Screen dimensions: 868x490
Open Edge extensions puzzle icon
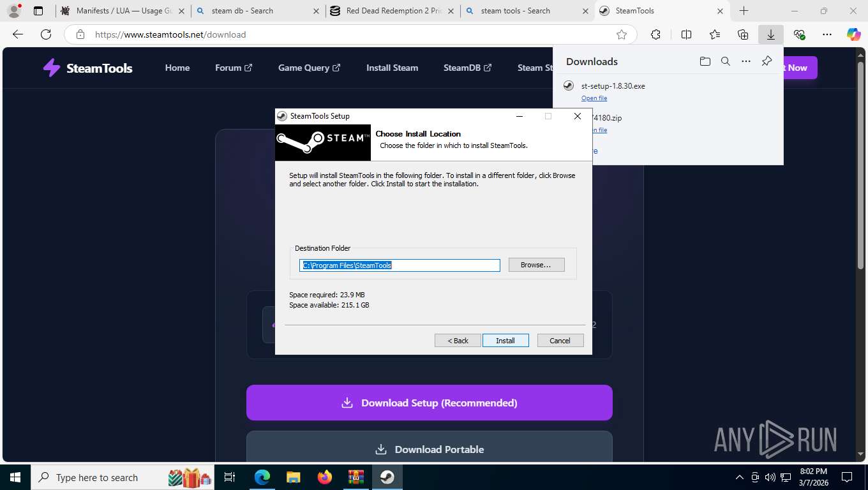pyautogui.click(x=655, y=34)
